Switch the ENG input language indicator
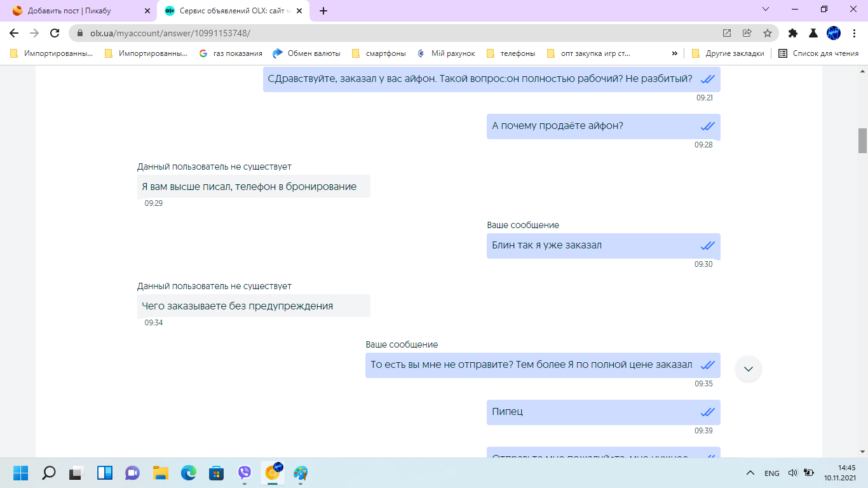The image size is (868, 488). 771,473
